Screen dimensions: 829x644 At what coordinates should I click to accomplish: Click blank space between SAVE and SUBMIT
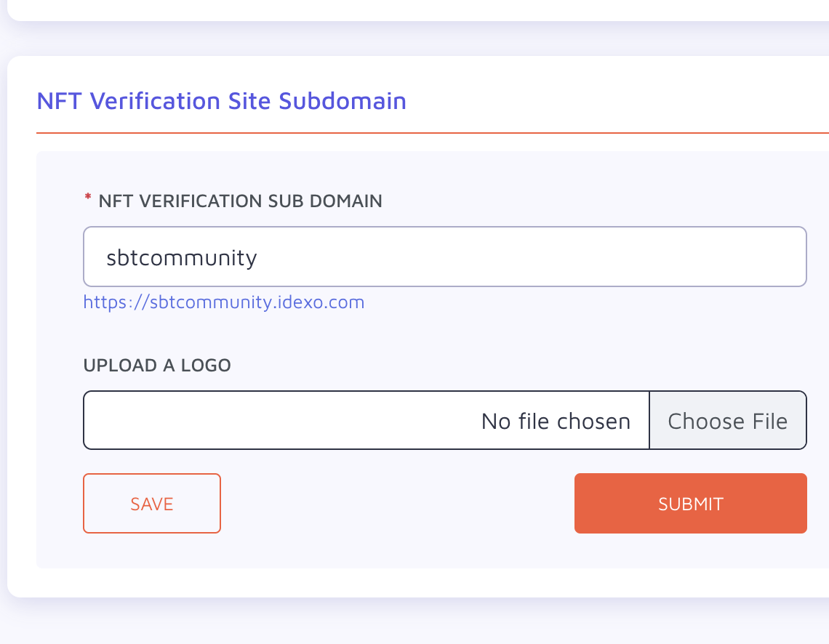[397, 504]
